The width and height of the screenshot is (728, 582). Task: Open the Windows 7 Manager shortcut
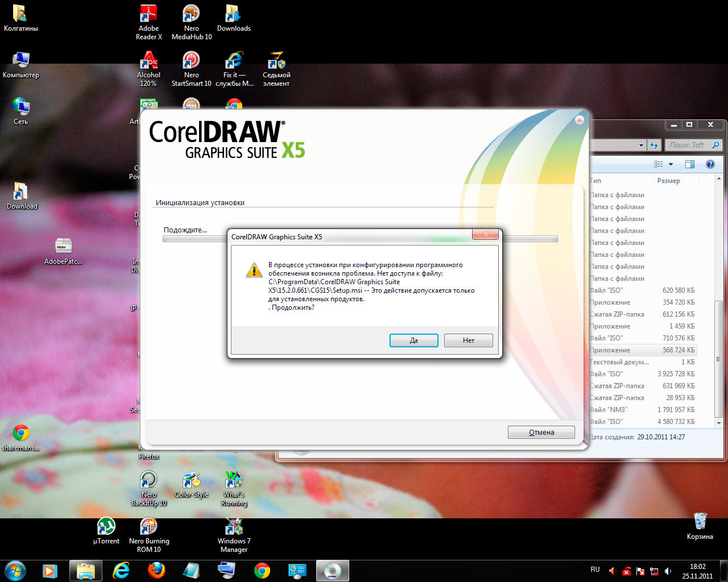[234, 535]
